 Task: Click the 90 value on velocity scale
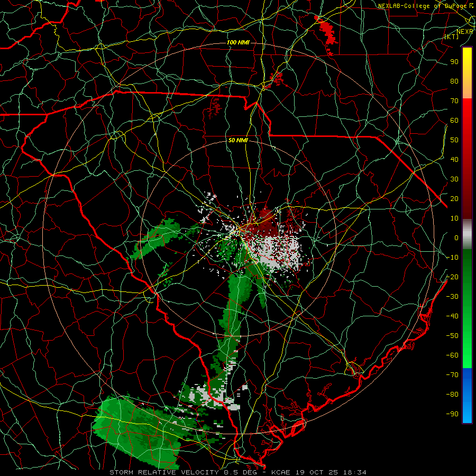tap(454, 62)
